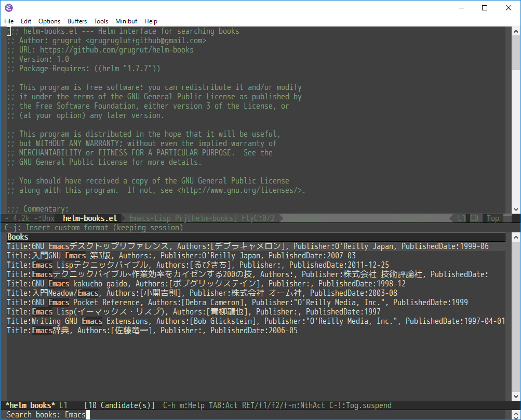The height and width of the screenshot is (420, 521).
Task: Click the github.com/grugrut/helm-books URL
Action: click(x=117, y=50)
